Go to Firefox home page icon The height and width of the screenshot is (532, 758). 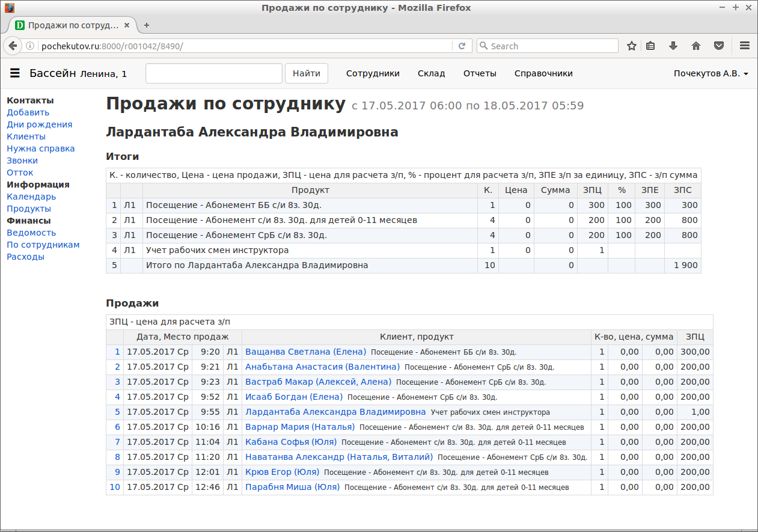pos(696,46)
